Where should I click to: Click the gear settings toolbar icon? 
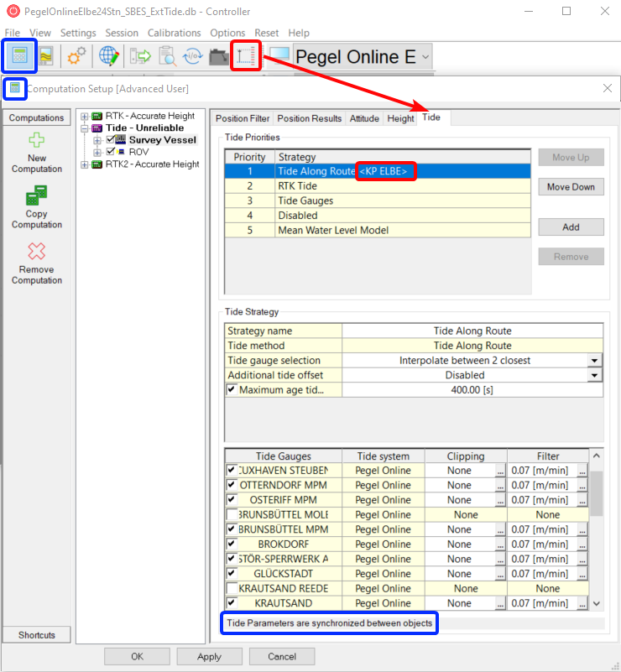click(76, 56)
